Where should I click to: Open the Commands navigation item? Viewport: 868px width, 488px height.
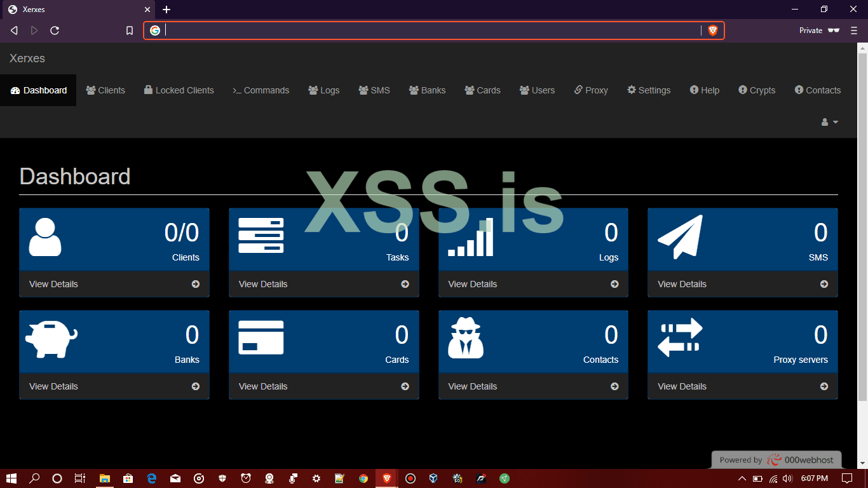[x=261, y=90]
